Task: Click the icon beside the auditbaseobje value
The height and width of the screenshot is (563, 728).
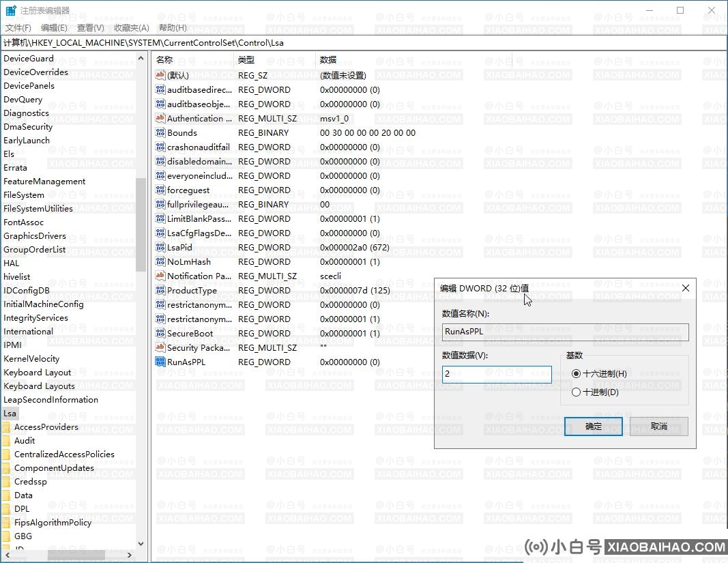Action: (x=160, y=104)
